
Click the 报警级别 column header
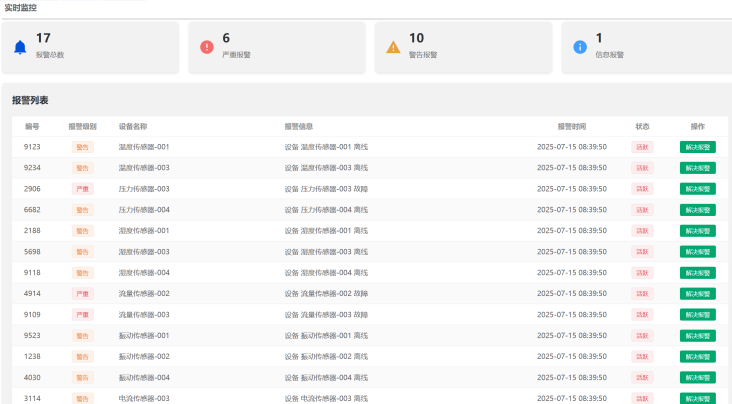pos(82,127)
